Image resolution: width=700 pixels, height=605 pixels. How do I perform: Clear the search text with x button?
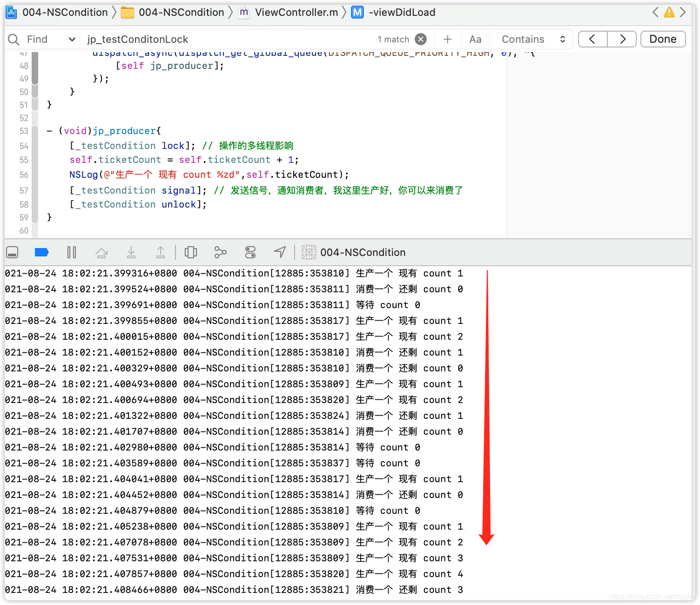421,39
